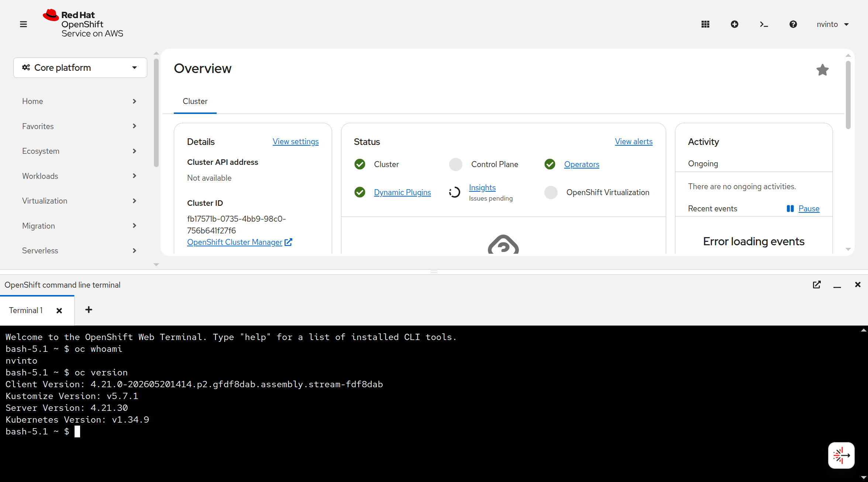Add Overview page to favorites star
Viewport: 868px width, 482px height.
822,70
